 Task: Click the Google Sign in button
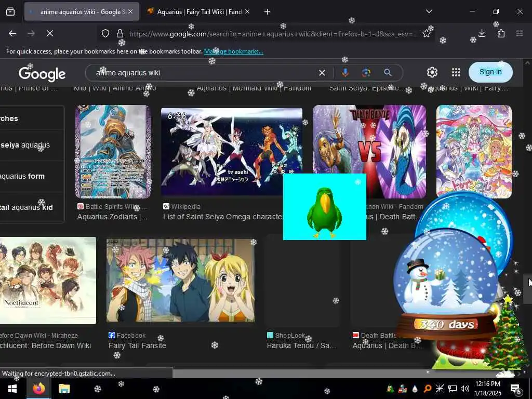click(490, 72)
